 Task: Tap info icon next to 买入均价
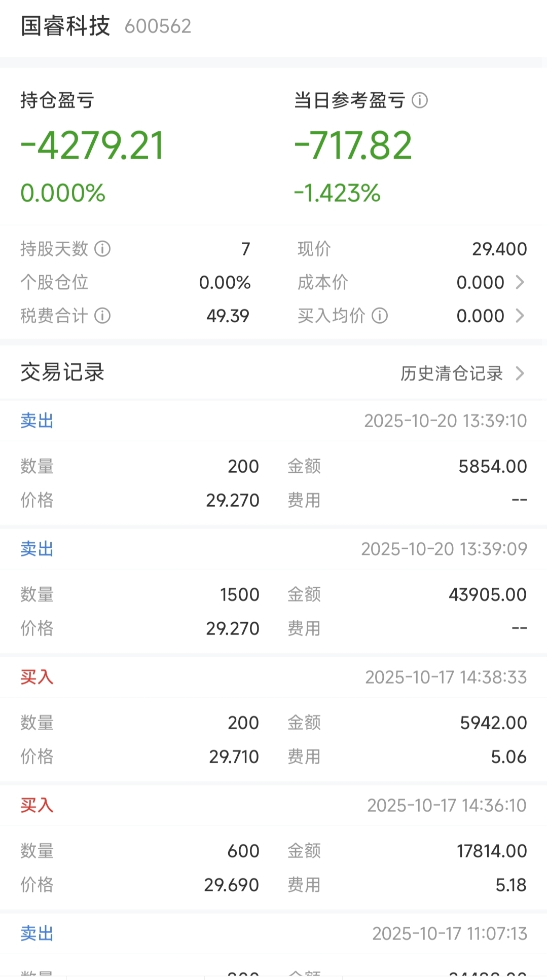tap(380, 316)
